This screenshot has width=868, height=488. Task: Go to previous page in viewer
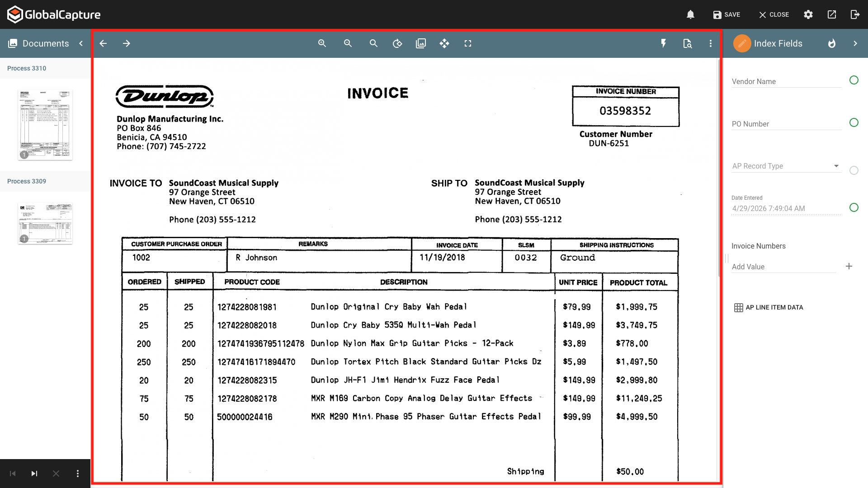coord(103,43)
